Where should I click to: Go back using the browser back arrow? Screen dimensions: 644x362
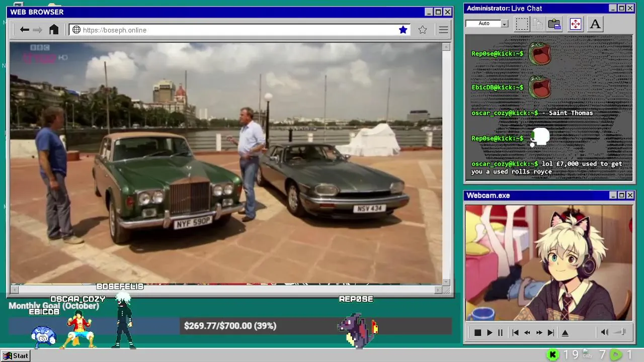[24, 30]
